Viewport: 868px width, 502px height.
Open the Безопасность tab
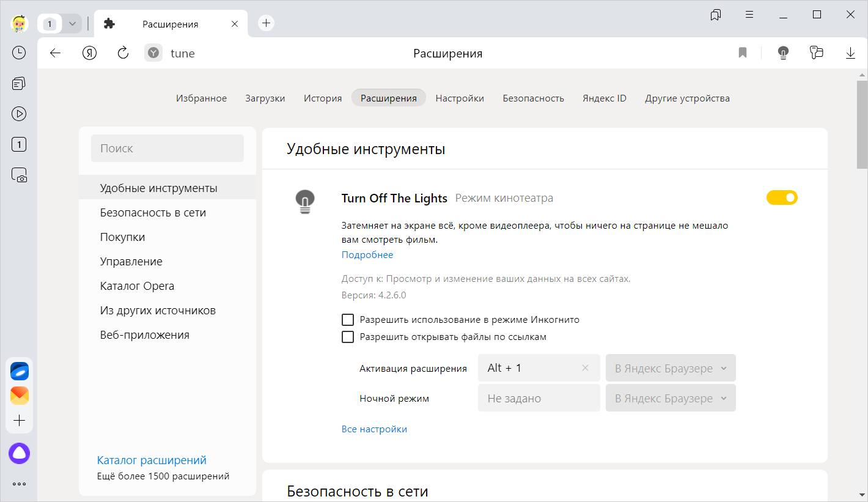click(533, 98)
